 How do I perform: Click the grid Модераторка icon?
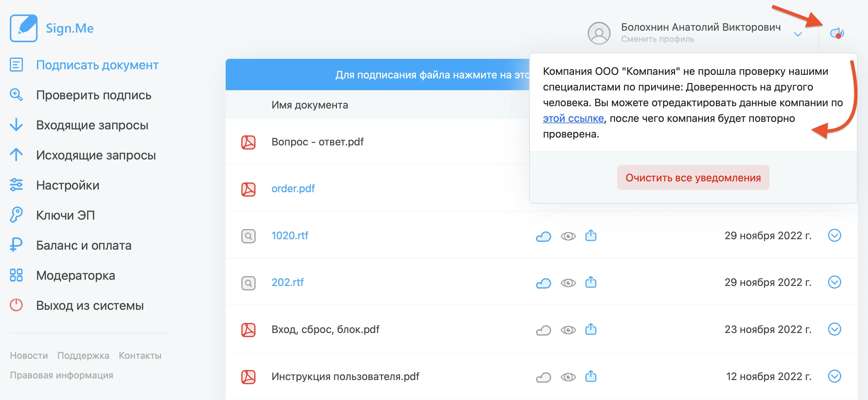coord(16,275)
